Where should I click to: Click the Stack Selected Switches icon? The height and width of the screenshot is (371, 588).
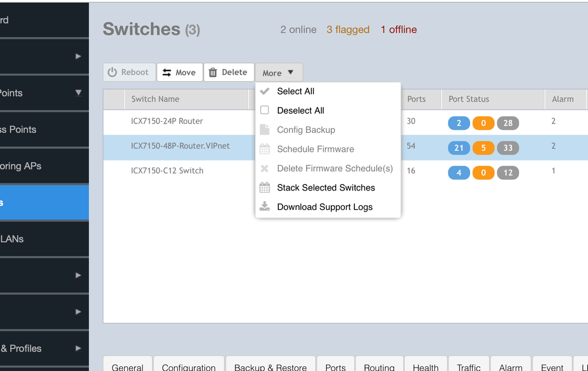[265, 188]
